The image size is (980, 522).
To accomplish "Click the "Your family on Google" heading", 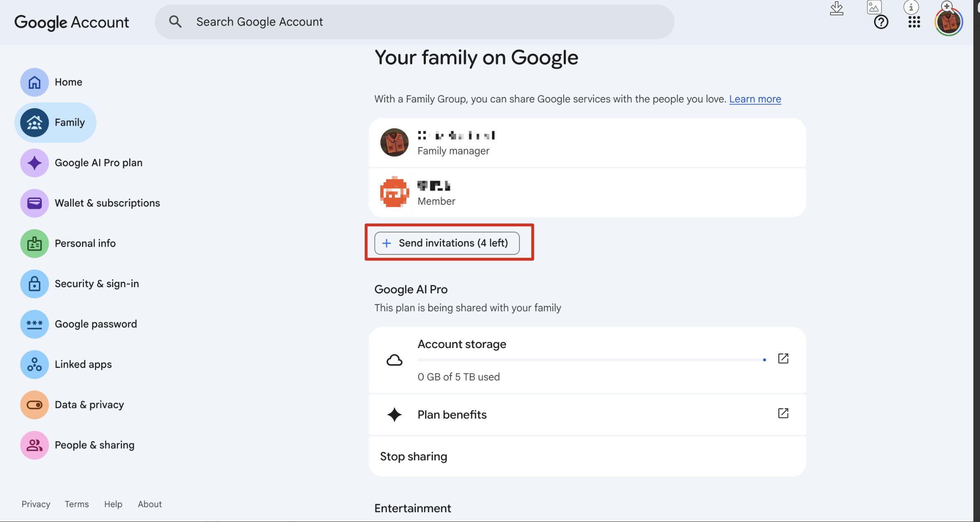I will pos(476,58).
